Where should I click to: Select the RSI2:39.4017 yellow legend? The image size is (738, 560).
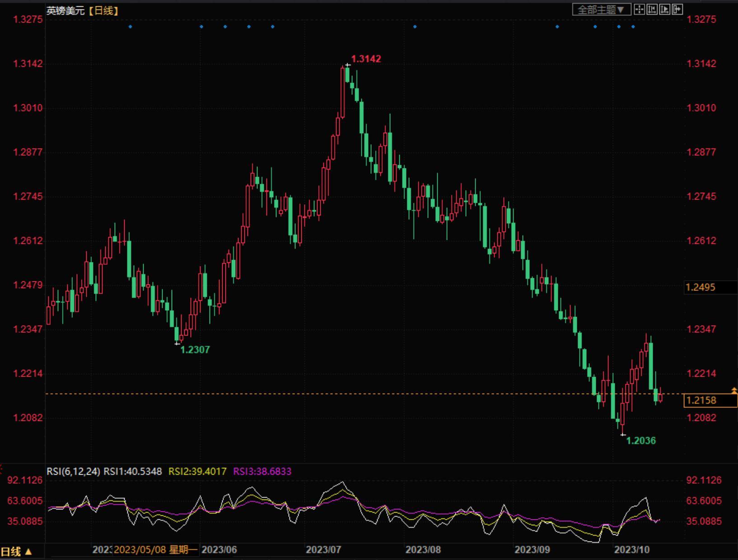click(197, 471)
